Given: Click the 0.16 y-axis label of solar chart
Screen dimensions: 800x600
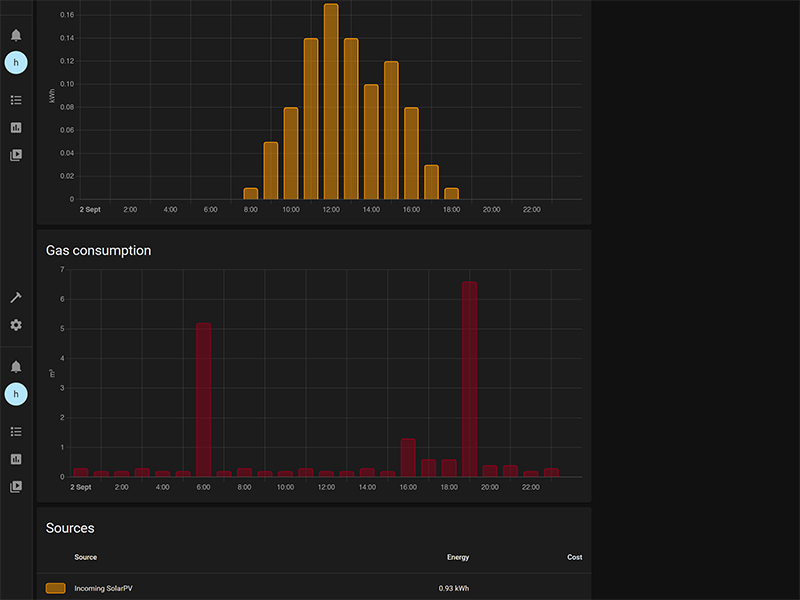Looking at the screenshot, I should point(67,15).
